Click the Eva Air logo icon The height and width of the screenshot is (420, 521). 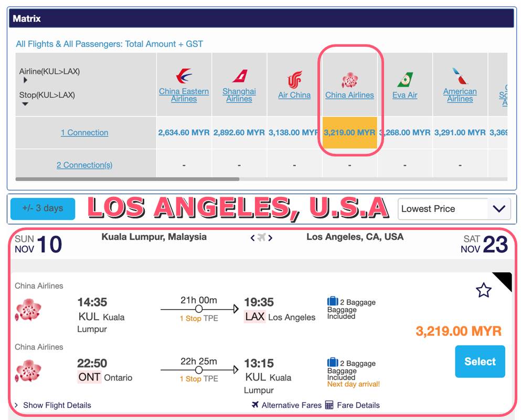tap(405, 80)
